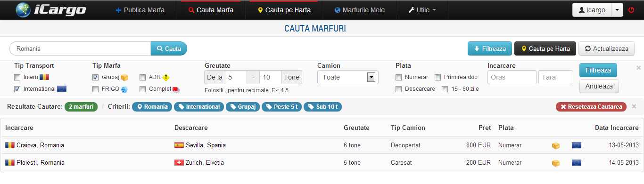Screen dimensions: 644x184
Task: Click the Switzerland flag next to Zurich
Action: point(179,163)
